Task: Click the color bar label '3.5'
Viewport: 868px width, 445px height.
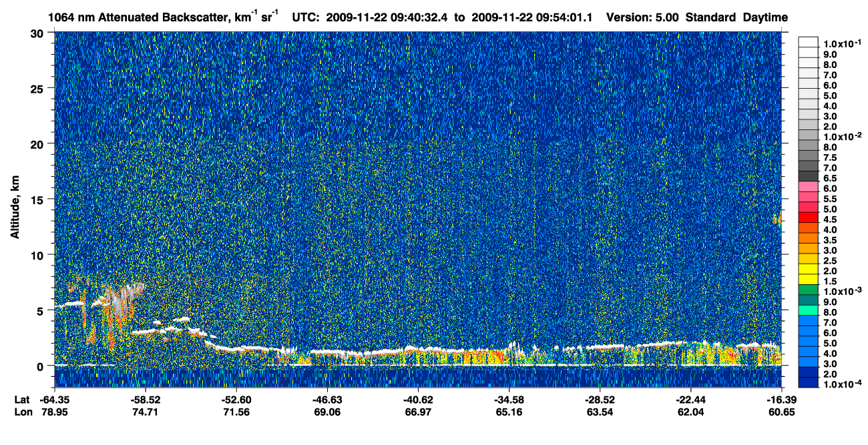Action: 831,239
